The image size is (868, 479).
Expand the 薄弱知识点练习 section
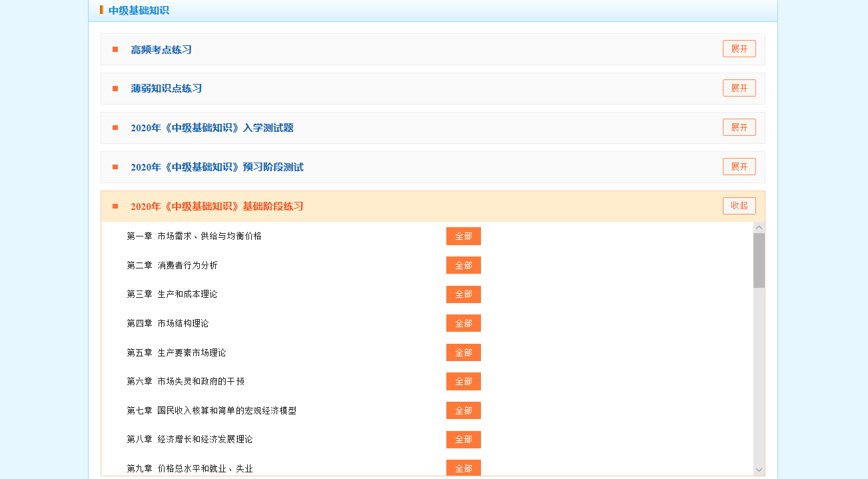pyautogui.click(x=739, y=89)
